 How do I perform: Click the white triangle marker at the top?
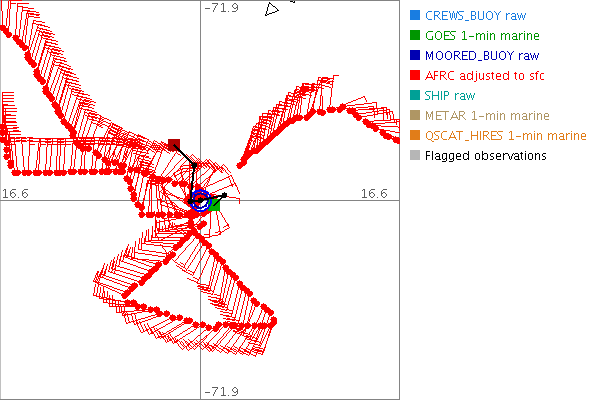click(x=270, y=9)
